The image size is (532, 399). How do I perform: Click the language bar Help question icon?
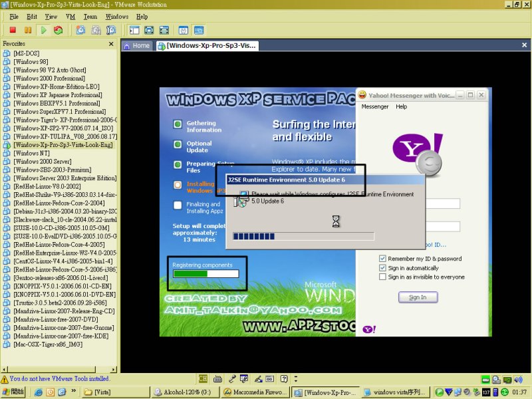point(284,378)
